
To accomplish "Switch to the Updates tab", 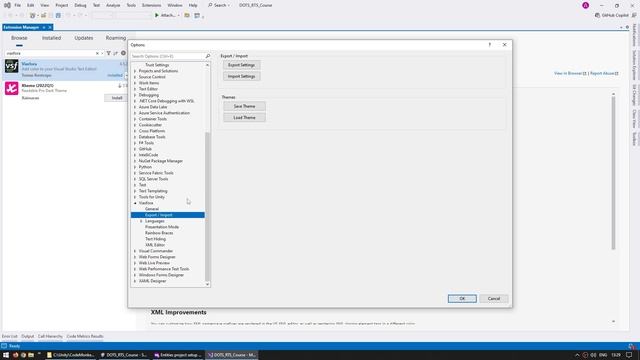I will click(84, 38).
